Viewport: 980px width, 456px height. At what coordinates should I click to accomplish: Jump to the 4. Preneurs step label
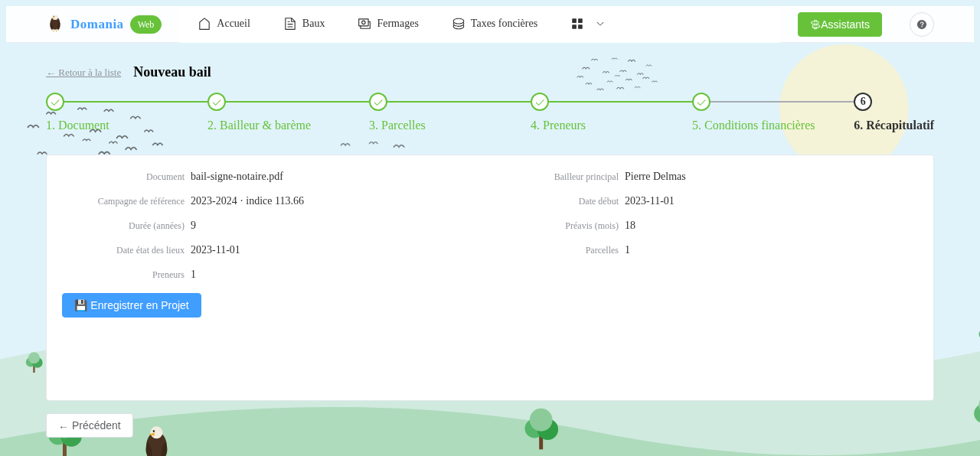tap(558, 125)
